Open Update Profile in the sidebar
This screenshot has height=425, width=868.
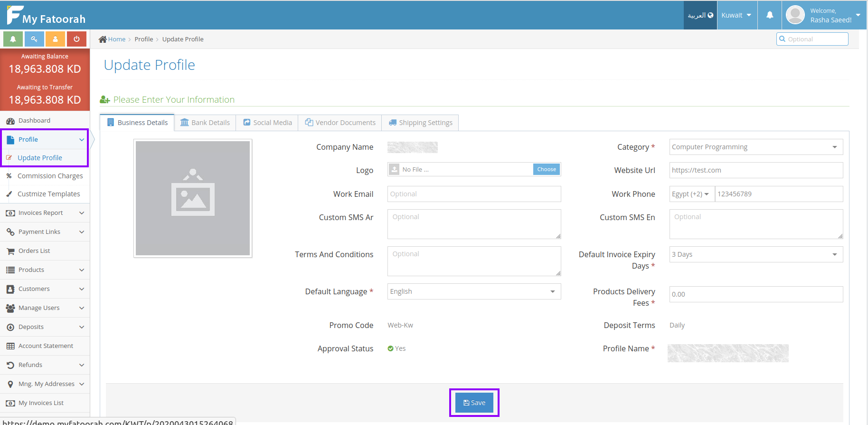pyautogui.click(x=40, y=158)
